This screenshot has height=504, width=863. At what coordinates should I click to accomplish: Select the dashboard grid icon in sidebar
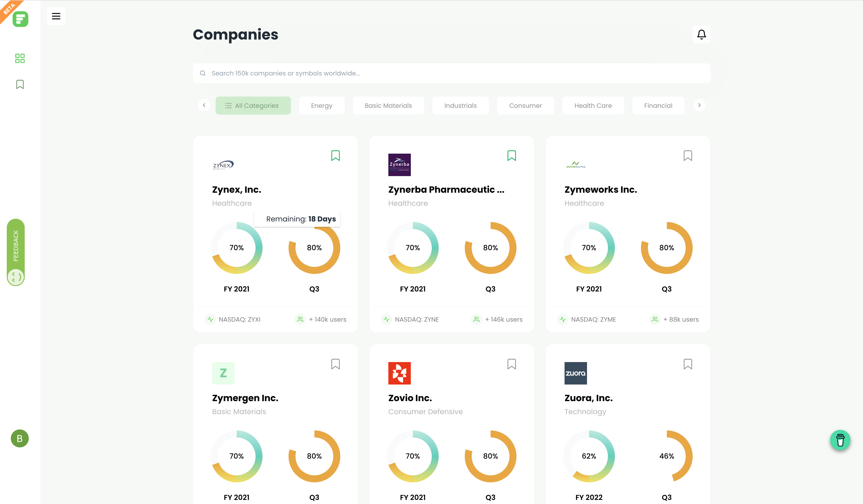[20, 58]
